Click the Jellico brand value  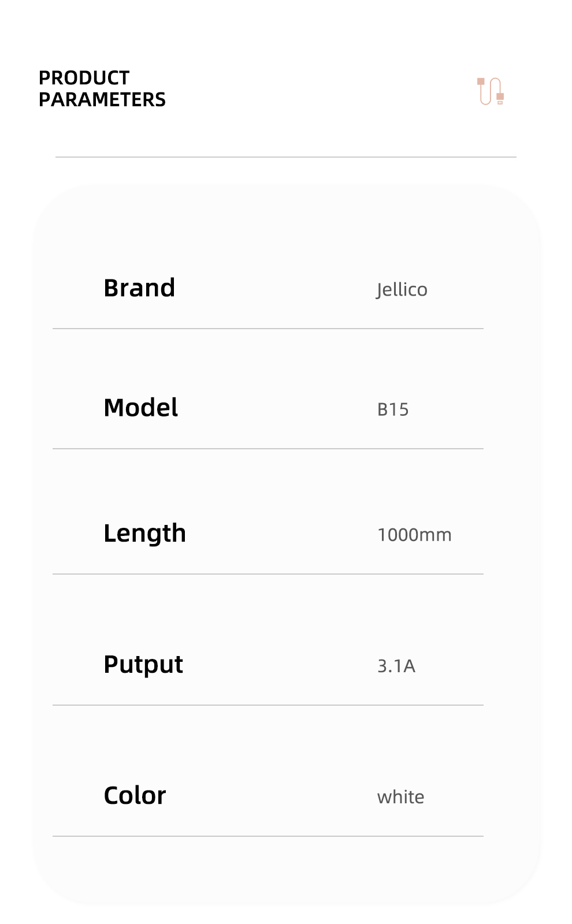tap(402, 289)
